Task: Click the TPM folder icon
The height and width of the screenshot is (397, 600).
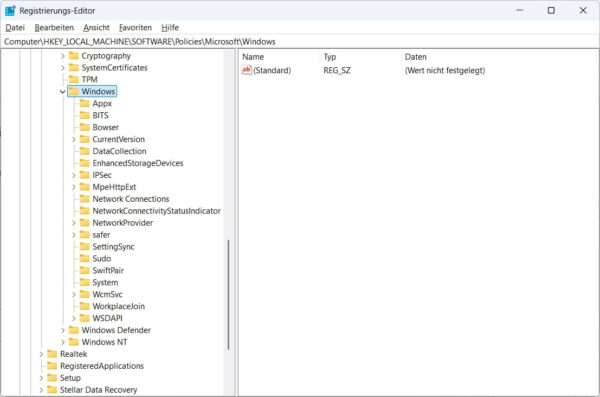Action: [x=73, y=80]
